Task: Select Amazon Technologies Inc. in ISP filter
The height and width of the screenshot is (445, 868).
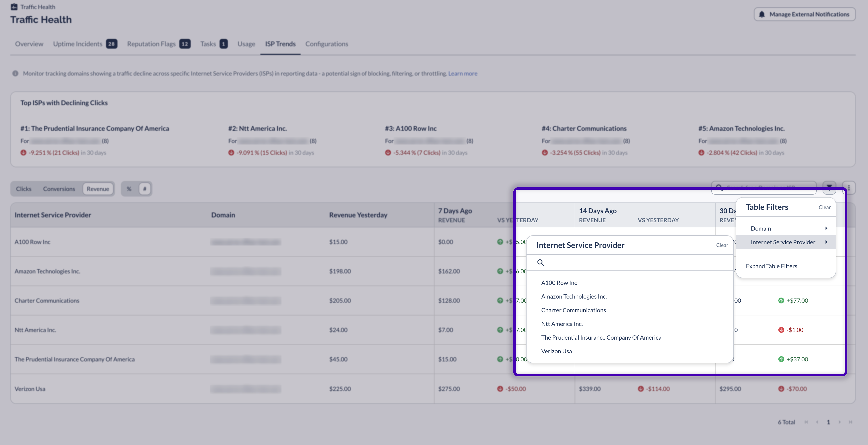Action: click(574, 296)
